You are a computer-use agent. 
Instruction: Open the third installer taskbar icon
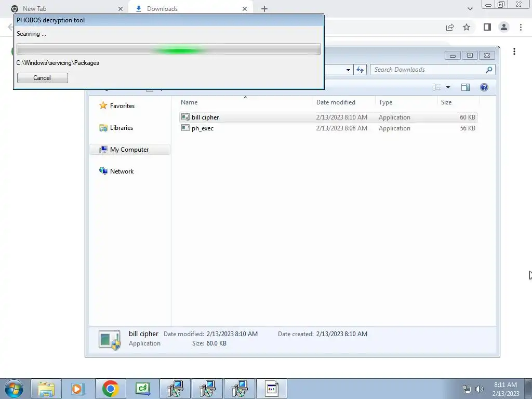[x=239, y=389]
